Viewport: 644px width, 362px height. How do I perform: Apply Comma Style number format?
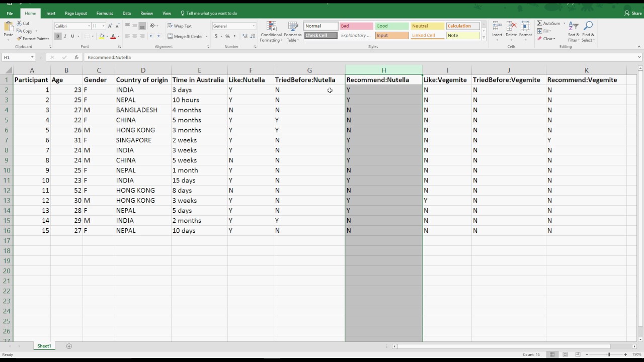(234, 36)
